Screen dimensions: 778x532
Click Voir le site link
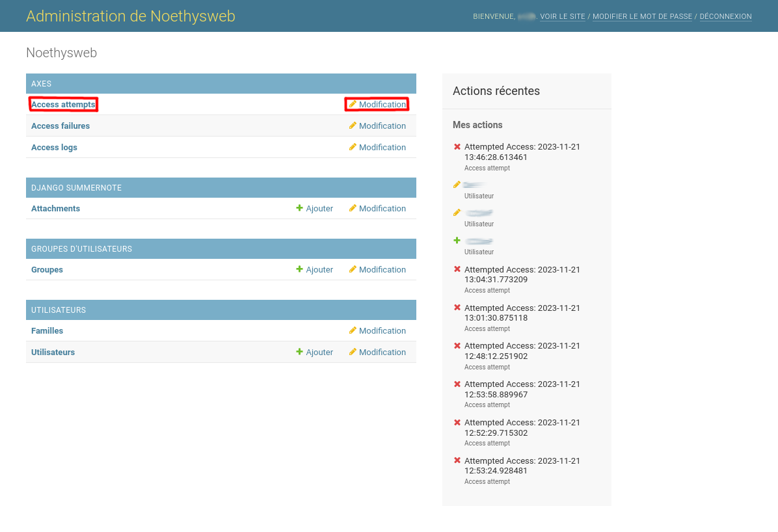562,16
